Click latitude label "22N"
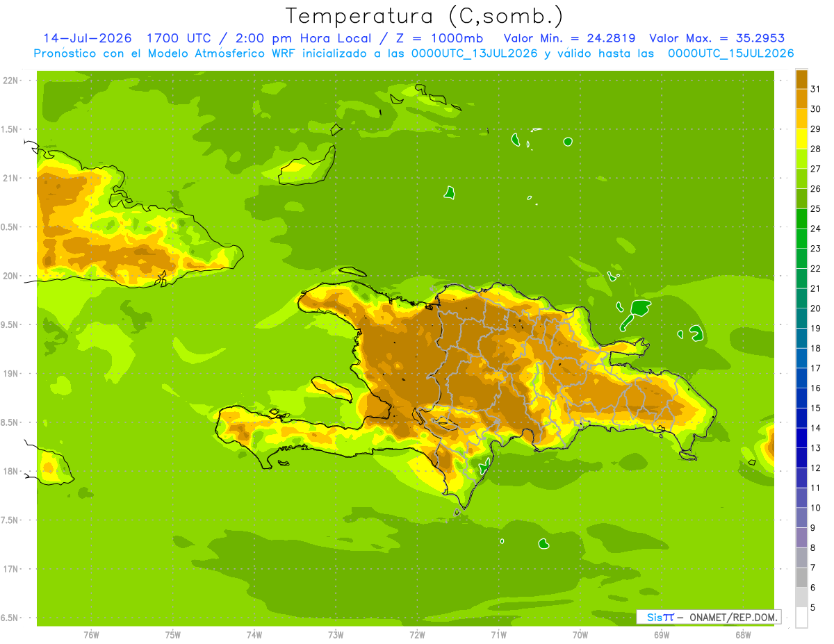The image size is (834, 644). click(x=11, y=81)
